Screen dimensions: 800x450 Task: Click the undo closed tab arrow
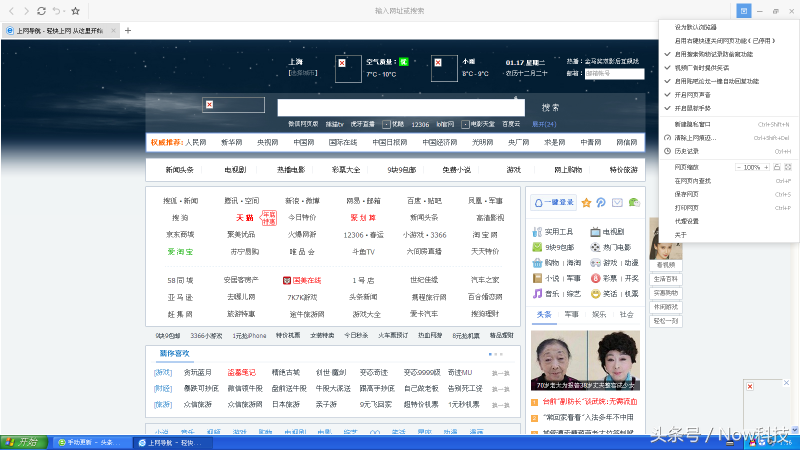coord(56,11)
